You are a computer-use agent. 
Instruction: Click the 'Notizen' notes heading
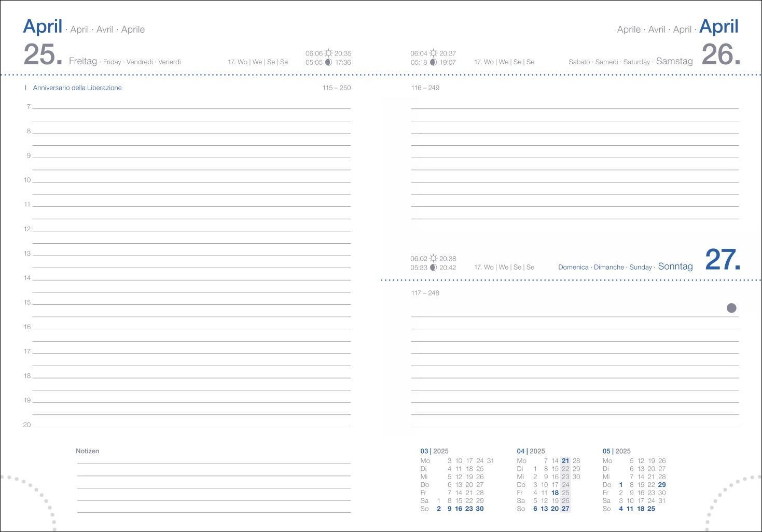click(x=88, y=451)
